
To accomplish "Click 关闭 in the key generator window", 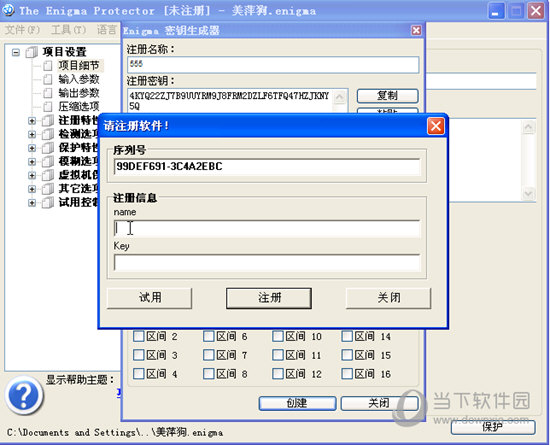I will (x=379, y=403).
